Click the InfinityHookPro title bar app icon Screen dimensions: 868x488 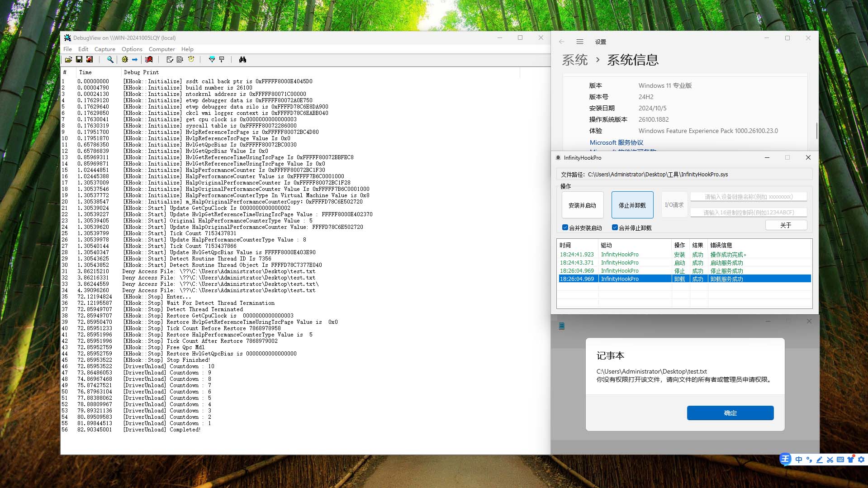558,158
